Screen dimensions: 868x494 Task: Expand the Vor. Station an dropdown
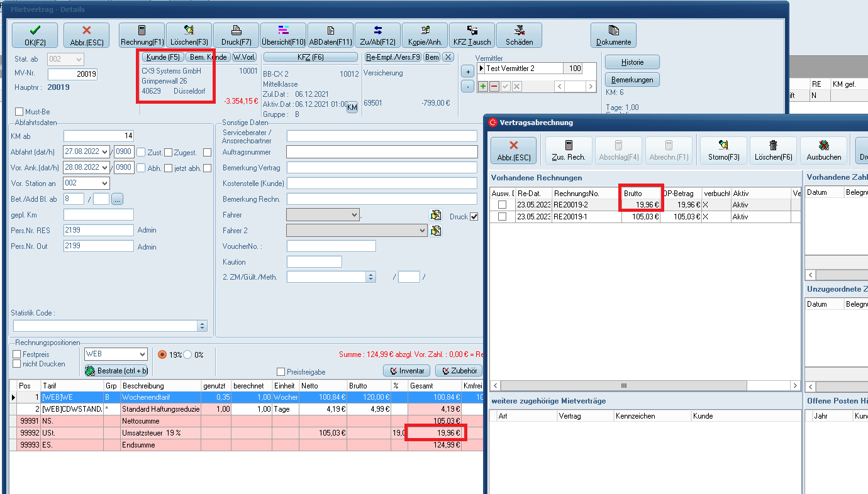pos(104,183)
